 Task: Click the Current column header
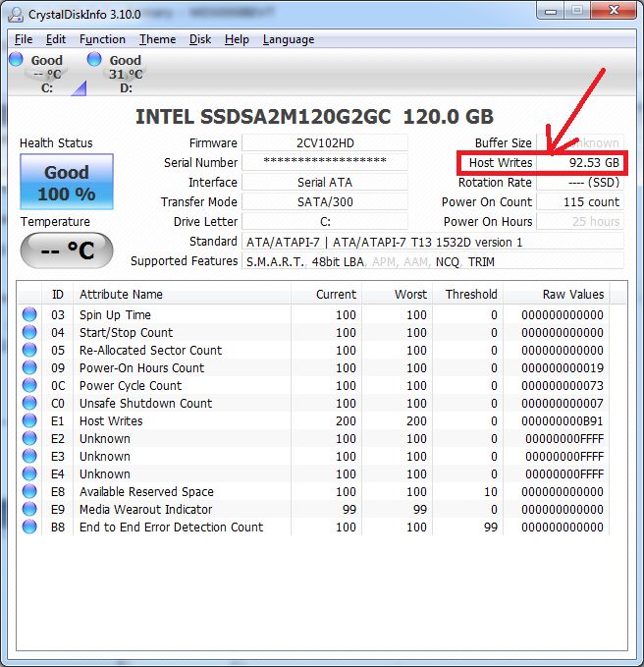coord(326,294)
